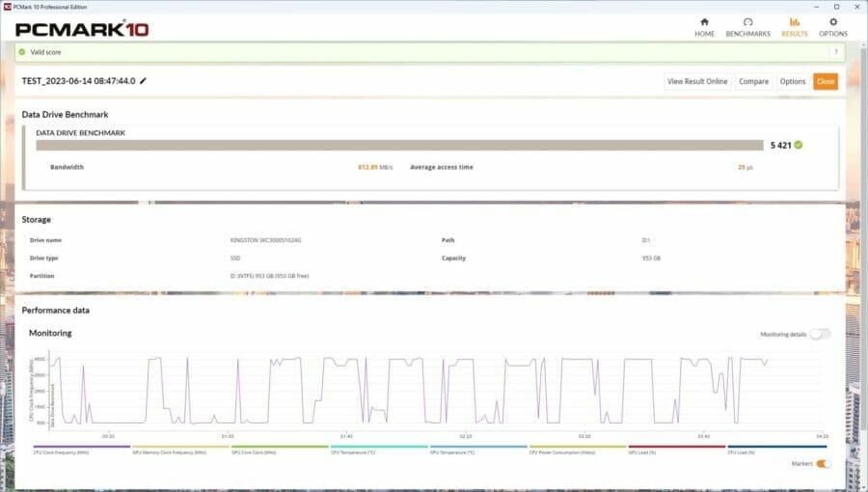Click the Valid score banner text
Image resolution: width=868 pixels, height=492 pixels.
tap(45, 52)
